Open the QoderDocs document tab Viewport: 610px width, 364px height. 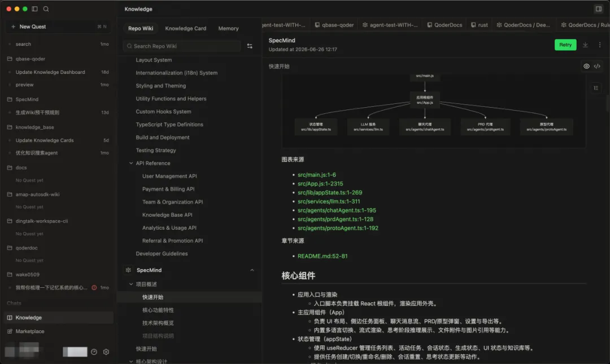pos(445,25)
